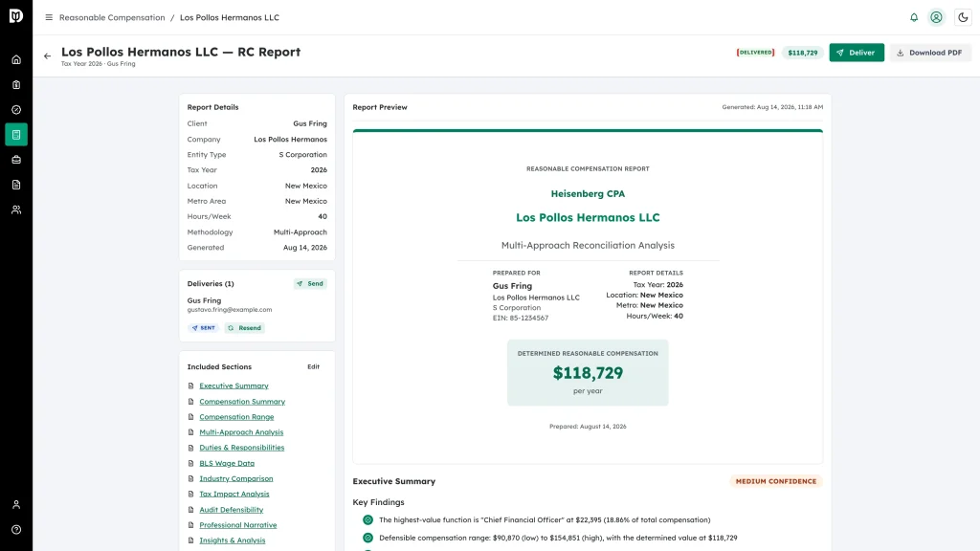
Task: Open the Executive Summary section link
Action: 234,386
